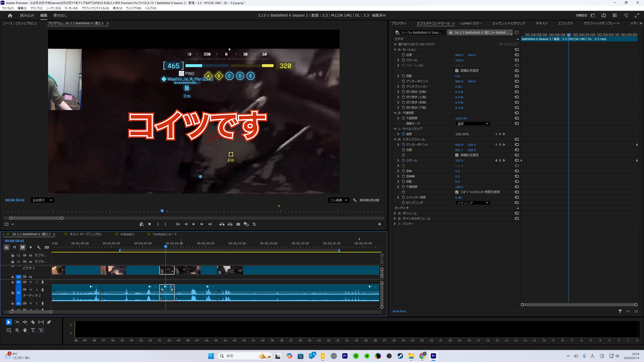Click the トランスフォーム スケール value 157.5
Image resolution: width=644 pixels, height=362 pixels.
[x=459, y=161]
